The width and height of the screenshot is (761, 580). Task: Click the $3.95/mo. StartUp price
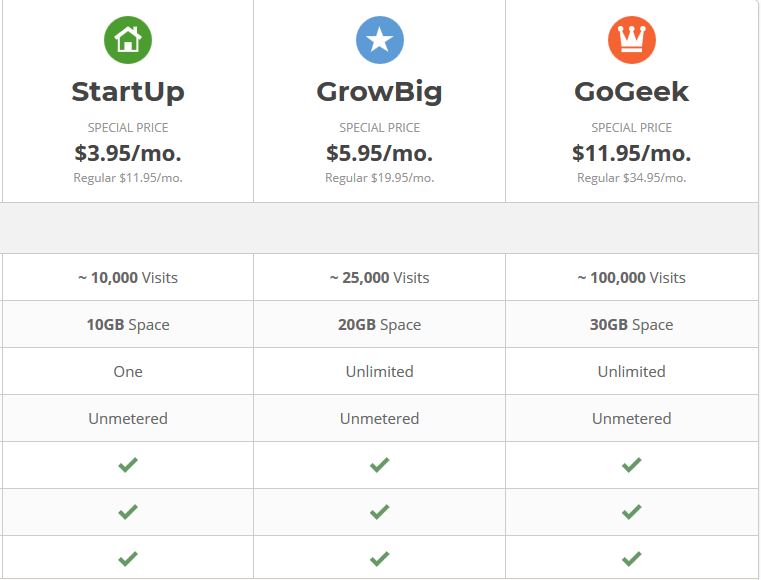click(128, 153)
